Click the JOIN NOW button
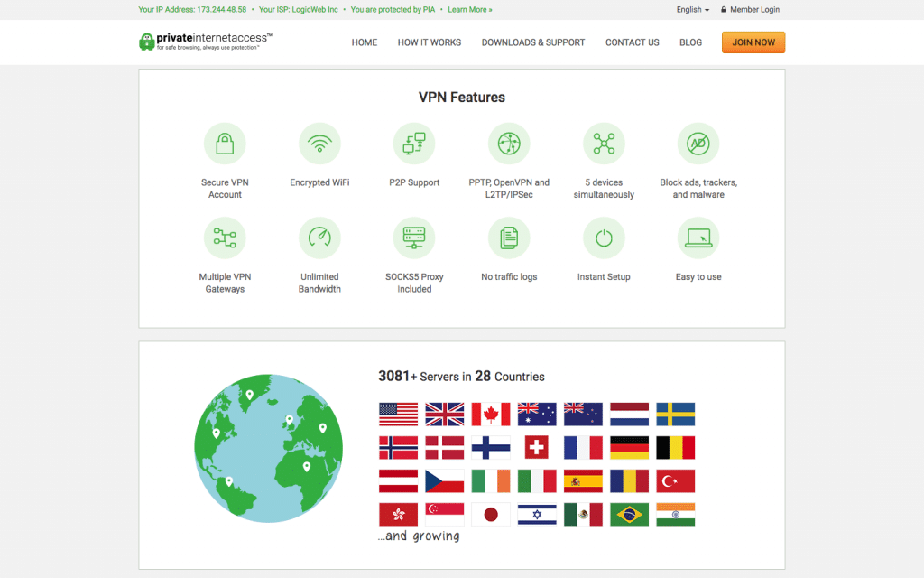The image size is (924, 578). coord(753,42)
